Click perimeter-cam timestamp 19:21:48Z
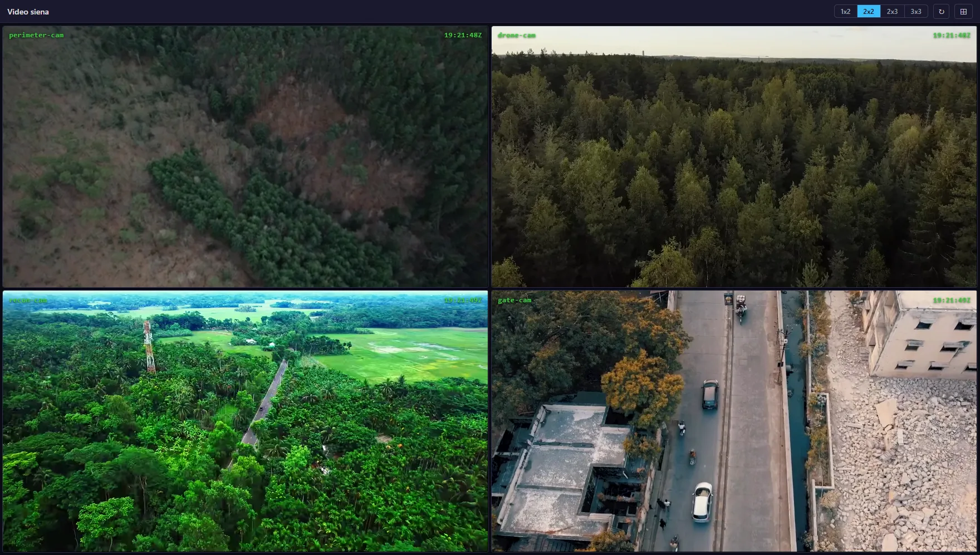Viewport: 980px width, 555px height. pos(463,35)
